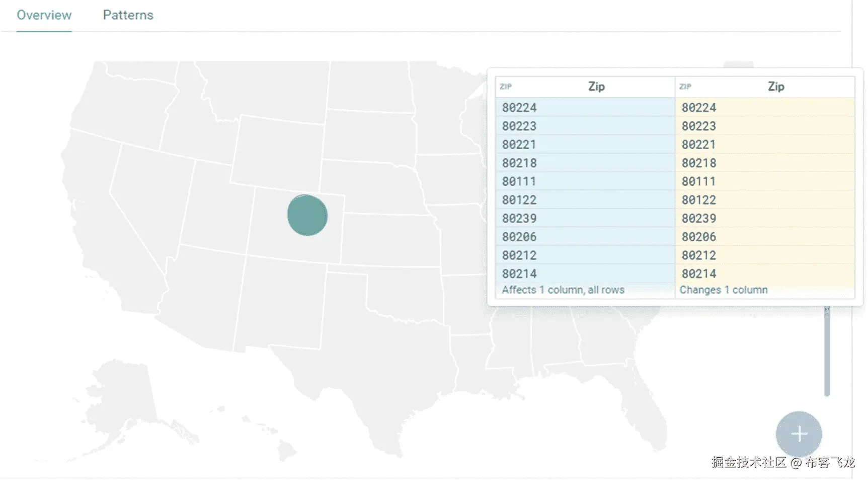The image size is (868, 482).
Task: Click the ZIP type icon in blue column header
Action: pyautogui.click(x=506, y=87)
